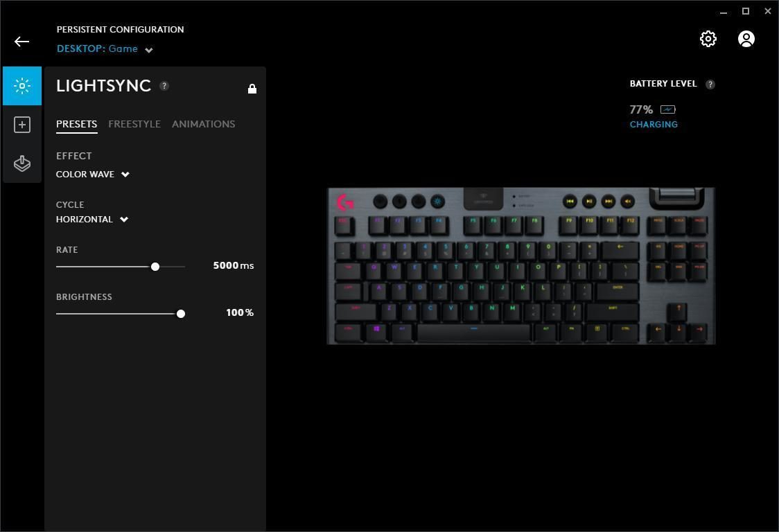Click the G logo on keyboard image
This screenshot has height=532, width=779.
[x=345, y=202]
